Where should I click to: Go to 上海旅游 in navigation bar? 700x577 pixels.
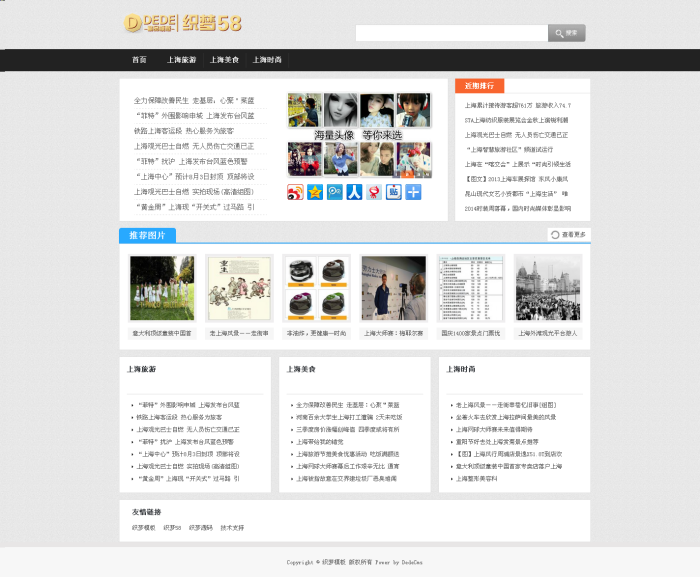(x=182, y=60)
